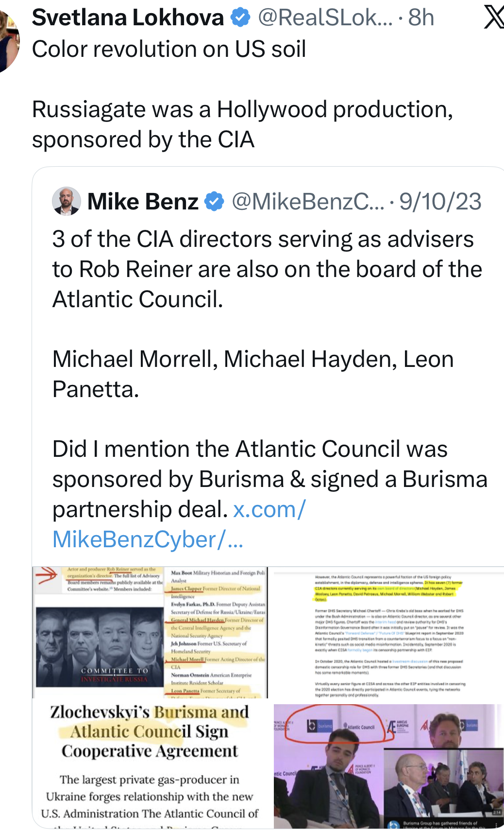
Task: Click the Mike Benz display name
Action: 143,202
